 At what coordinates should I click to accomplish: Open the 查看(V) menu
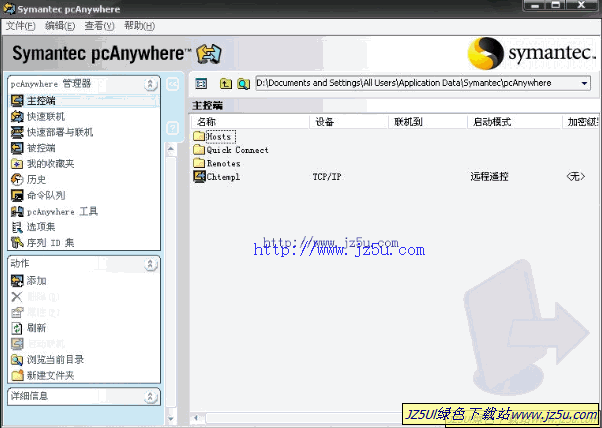(99, 26)
